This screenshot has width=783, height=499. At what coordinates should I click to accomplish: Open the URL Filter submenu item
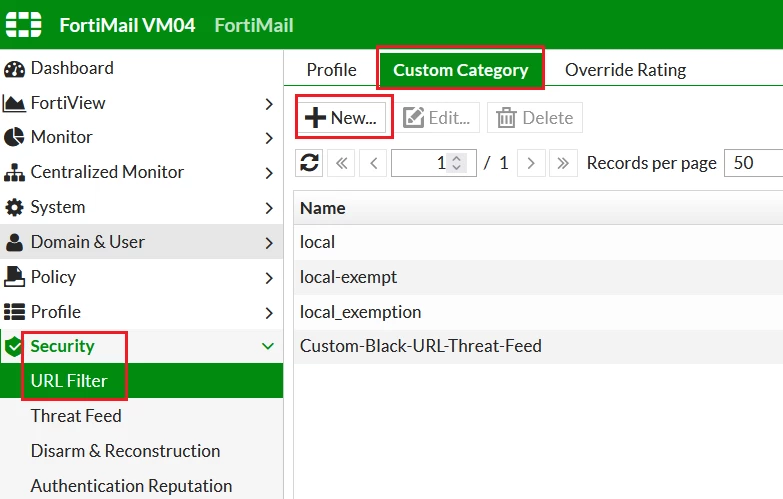[141, 381]
